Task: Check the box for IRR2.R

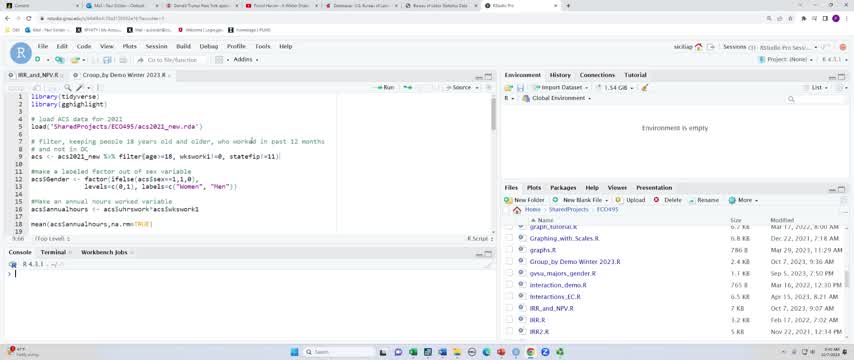Action: [x=509, y=332]
